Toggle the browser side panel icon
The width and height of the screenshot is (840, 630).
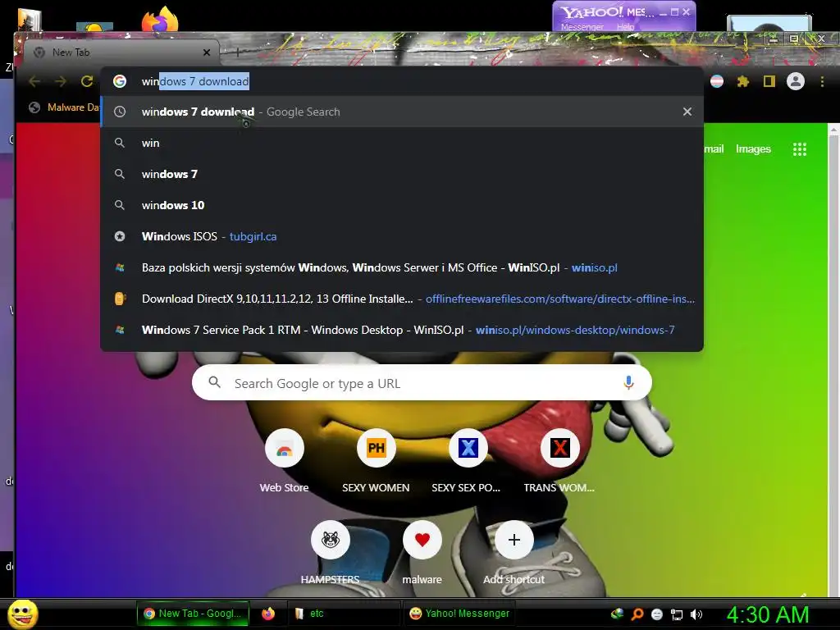(x=769, y=81)
